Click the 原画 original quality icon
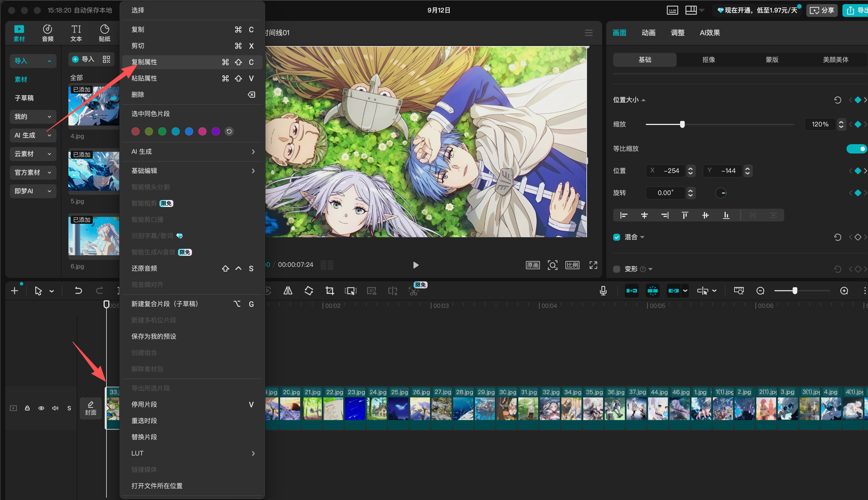The image size is (868, 500). pos(533,265)
